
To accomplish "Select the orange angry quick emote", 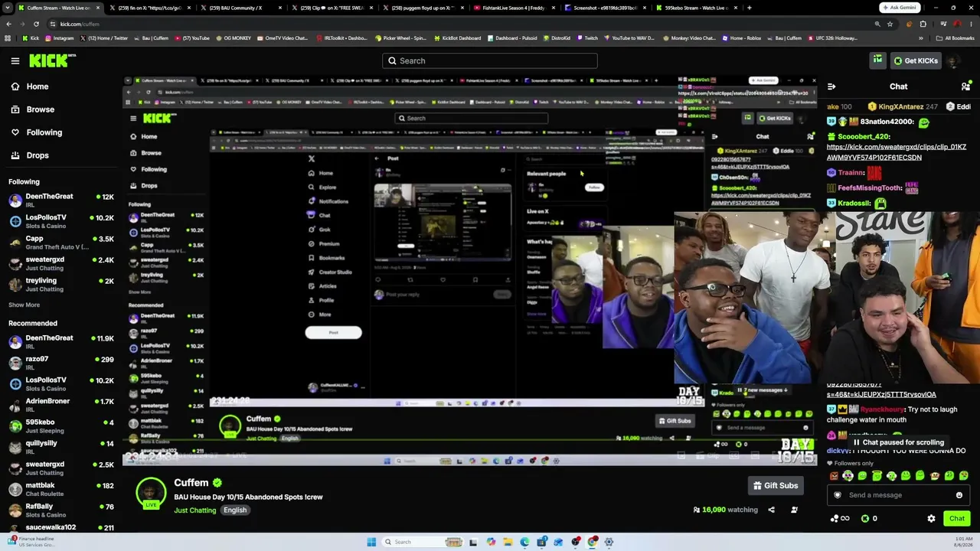I will coord(834,476).
